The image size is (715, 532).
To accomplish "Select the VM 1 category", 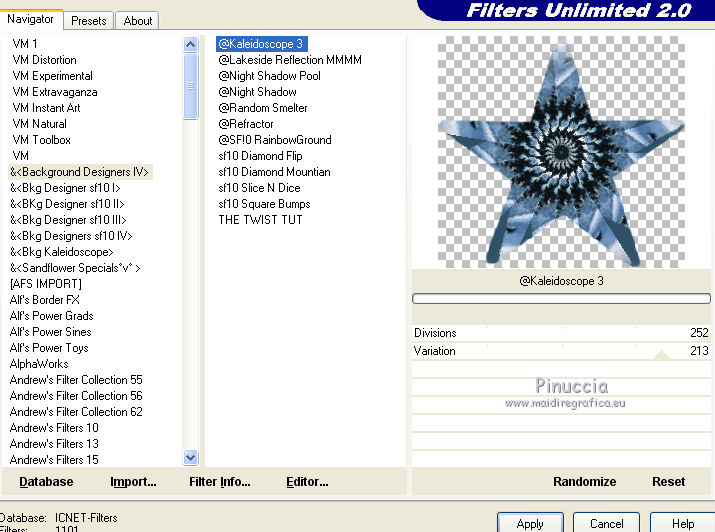I will pyautogui.click(x=25, y=44).
